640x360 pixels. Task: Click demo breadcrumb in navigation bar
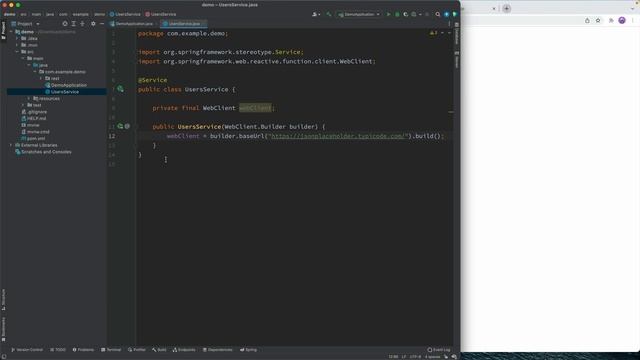point(9,14)
